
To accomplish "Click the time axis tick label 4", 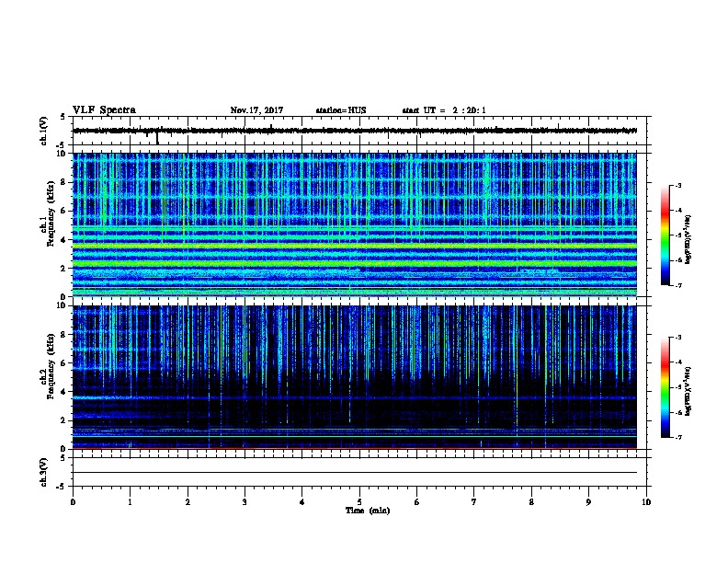I will [x=302, y=501].
